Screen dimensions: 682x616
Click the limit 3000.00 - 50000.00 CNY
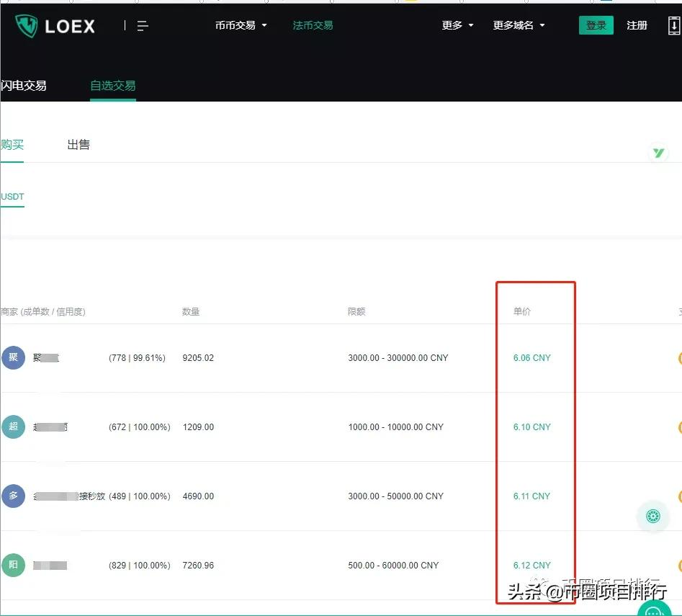[x=396, y=496]
